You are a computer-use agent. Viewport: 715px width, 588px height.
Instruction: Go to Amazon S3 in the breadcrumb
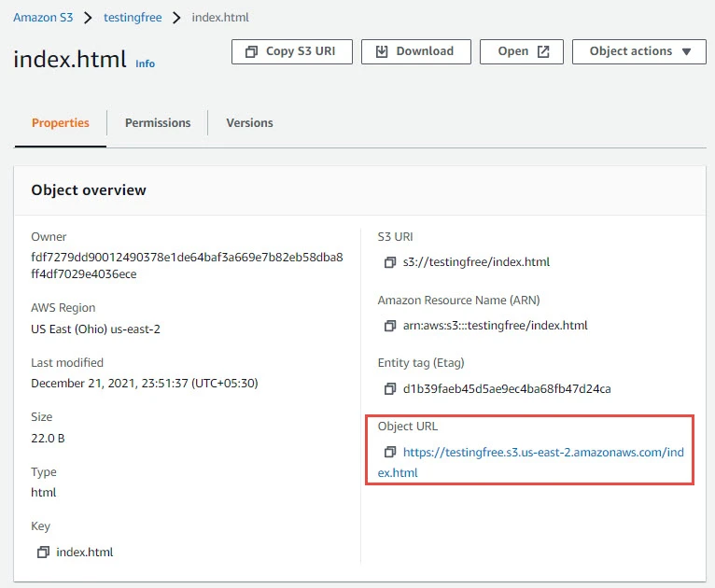[43, 17]
